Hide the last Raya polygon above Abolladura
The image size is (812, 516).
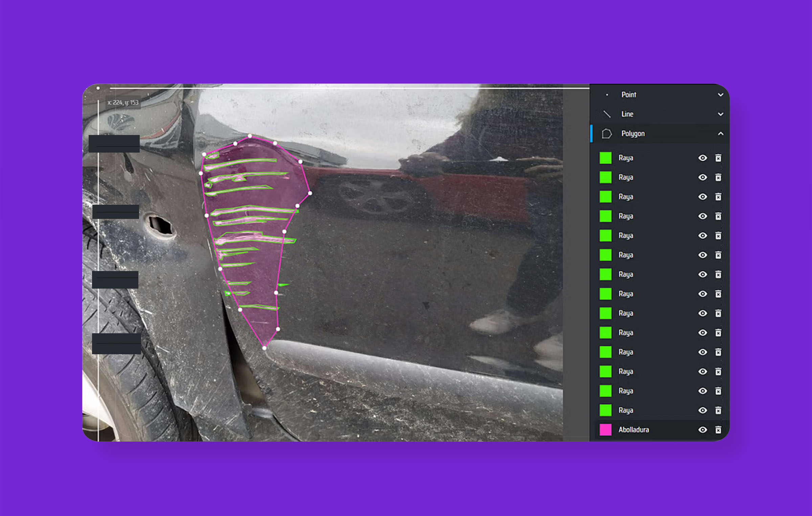point(703,410)
